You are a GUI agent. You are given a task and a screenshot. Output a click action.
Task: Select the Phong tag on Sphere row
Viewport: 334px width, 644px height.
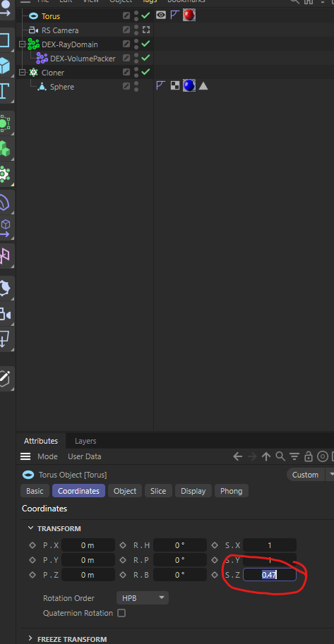pos(161,85)
